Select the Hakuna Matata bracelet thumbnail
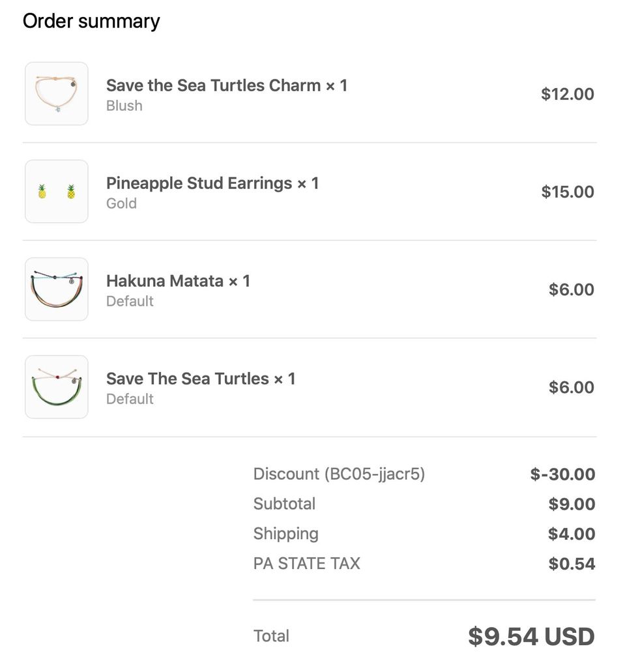Viewport: 642px width, 672px height. pyautogui.click(x=57, y=289)
